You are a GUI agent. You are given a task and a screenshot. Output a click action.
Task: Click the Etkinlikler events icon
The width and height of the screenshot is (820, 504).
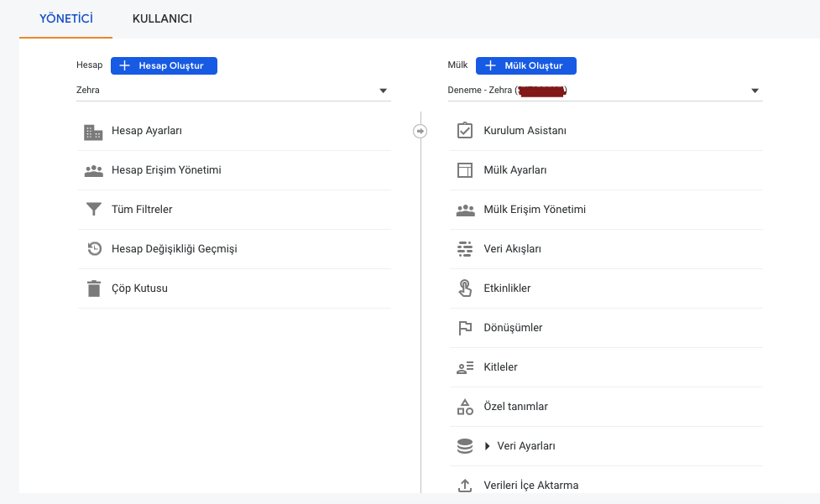[x=465, y=288]
